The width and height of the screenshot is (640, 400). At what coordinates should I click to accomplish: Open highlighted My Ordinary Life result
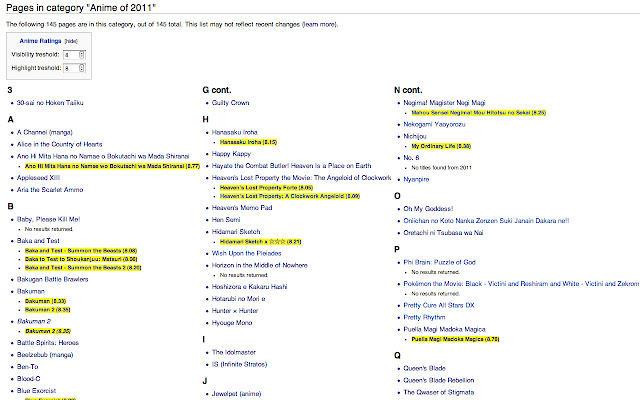click(x=441, y=146)
